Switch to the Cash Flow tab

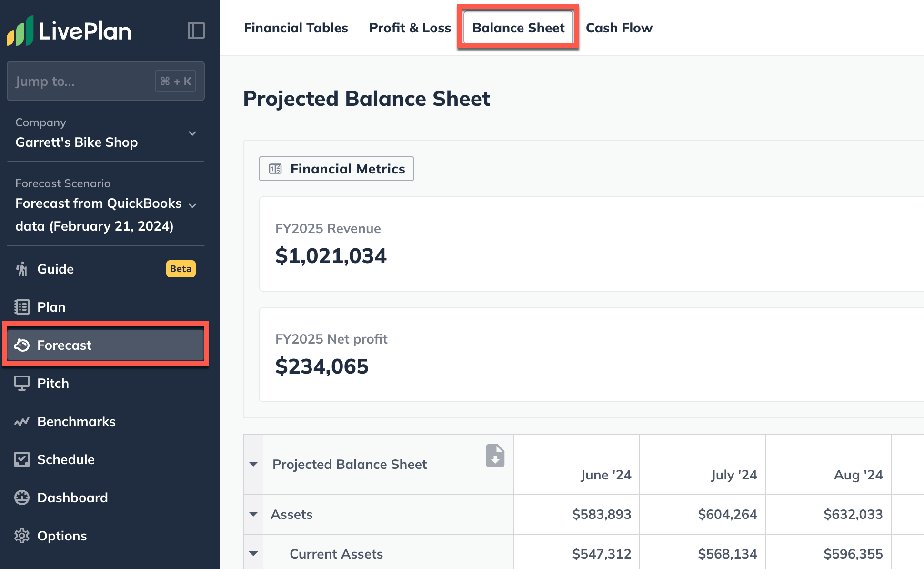[x=619, y=28]
